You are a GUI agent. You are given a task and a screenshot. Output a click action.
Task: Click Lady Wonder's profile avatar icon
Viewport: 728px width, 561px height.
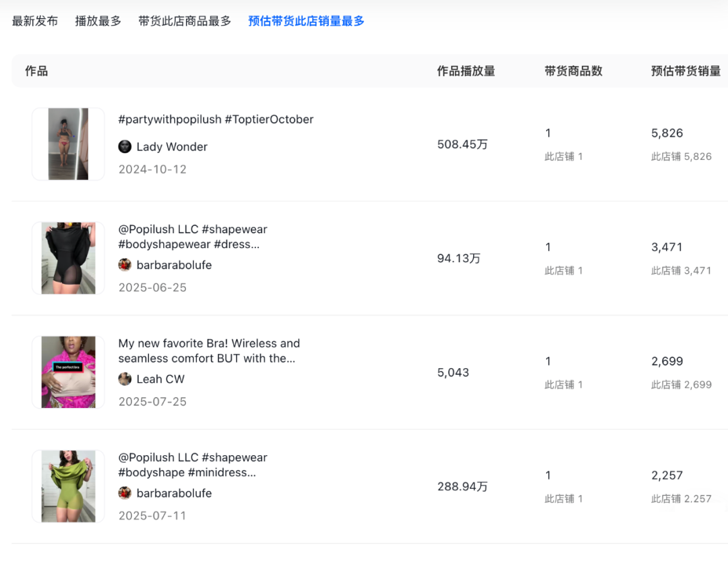[125, 147]
